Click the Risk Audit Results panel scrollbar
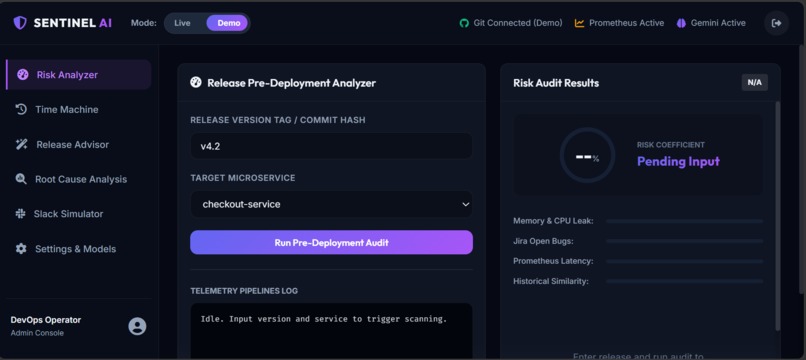The height and width of the screenshot is (360, 806). coord(777,216)
